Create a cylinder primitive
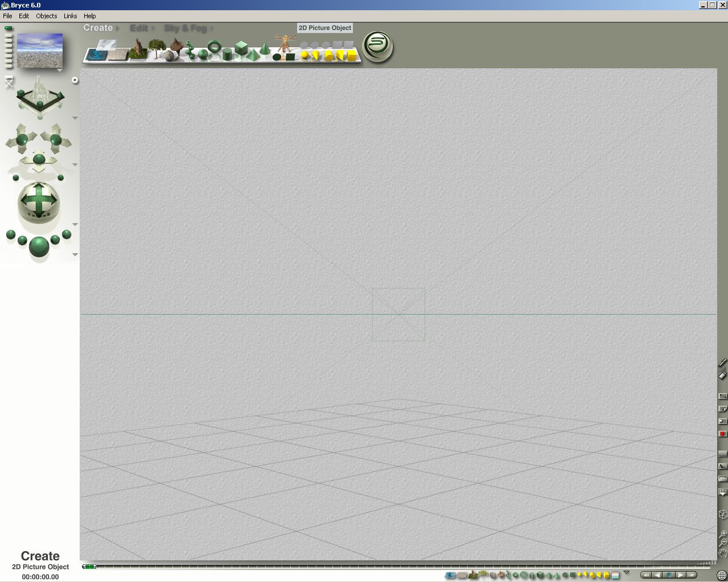This screenshot has width=728, height=582. pos(227,54)
